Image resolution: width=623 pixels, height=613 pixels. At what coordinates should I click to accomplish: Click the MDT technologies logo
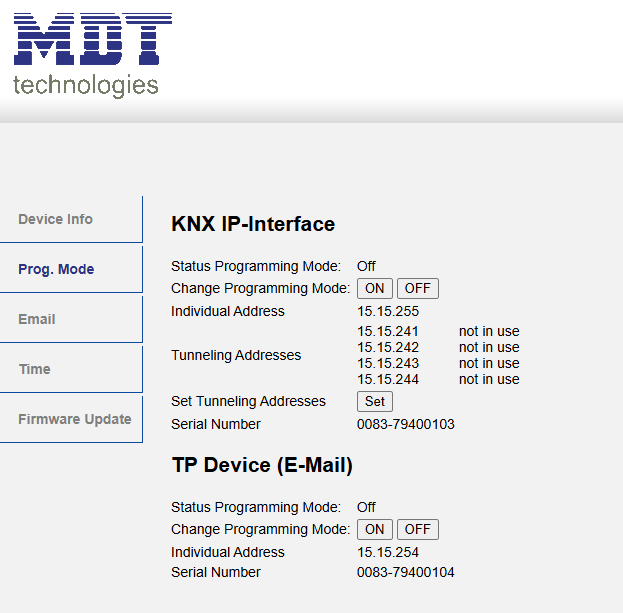click(92, 55)
